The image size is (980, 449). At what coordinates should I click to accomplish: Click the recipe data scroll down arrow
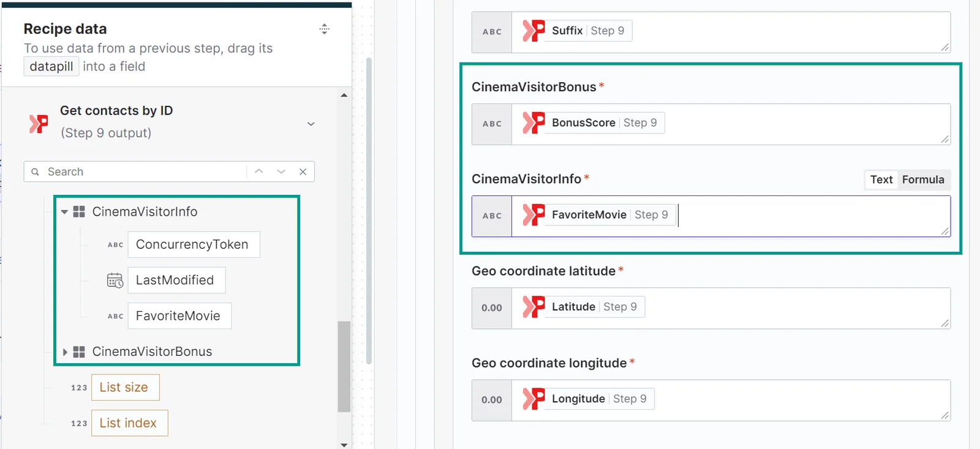(x=344, y=445)
